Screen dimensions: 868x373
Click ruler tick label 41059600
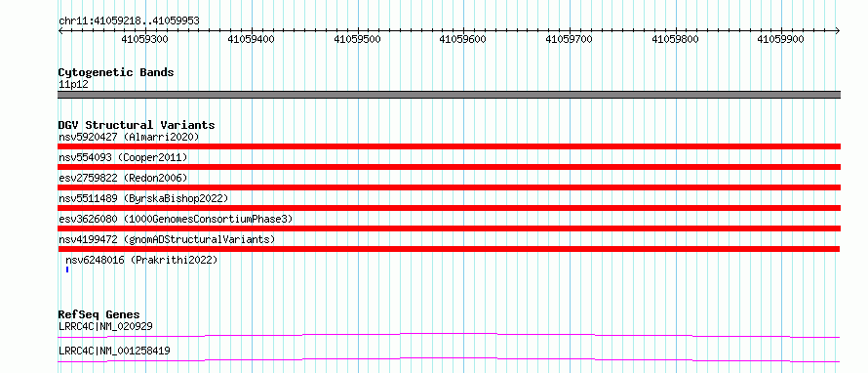click(463, 39)
